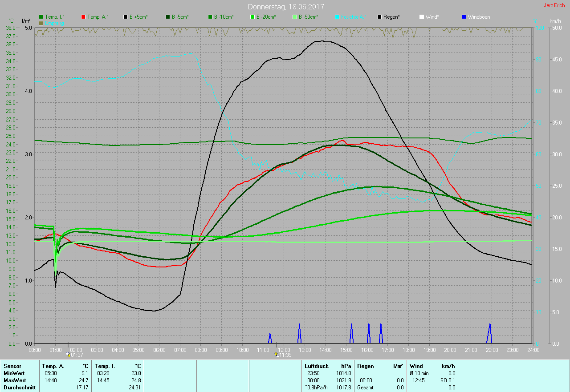The image size is (570, 392).
Task: Click the B -20cm legend square
Action: [253, 17]
